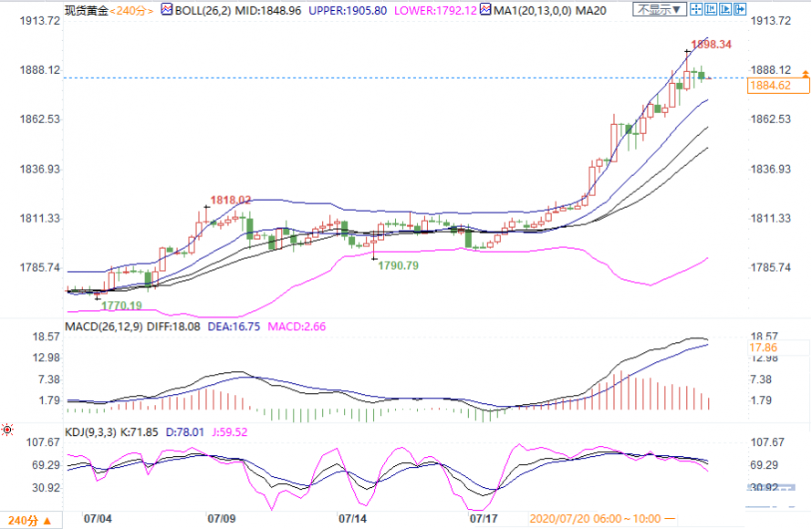
Task: Click the 1818.02 peak price label
Action: 231,200
